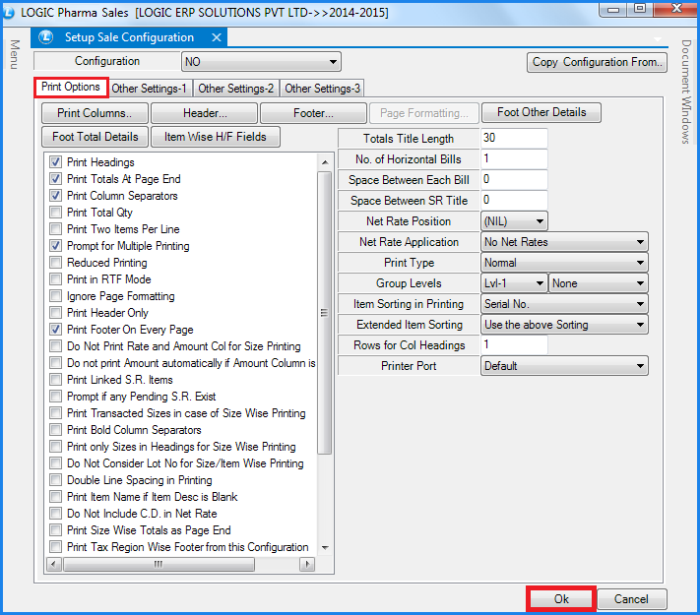The image size is (700, 615).
Task: Minimize the LOGIC Pharma Sales window
Action: tap(613, 10)
